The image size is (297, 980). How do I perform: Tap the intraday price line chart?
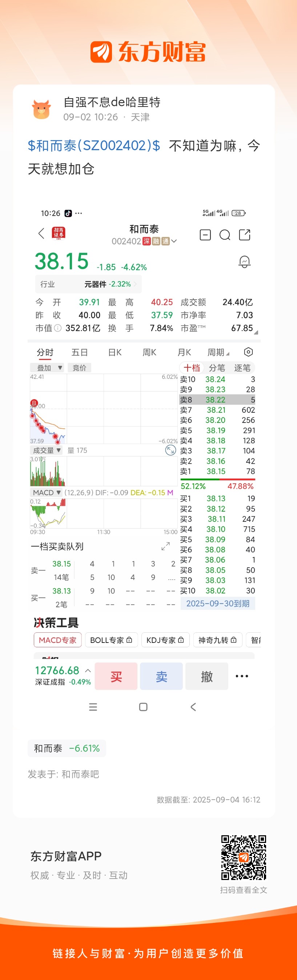(x=104, y=409)
